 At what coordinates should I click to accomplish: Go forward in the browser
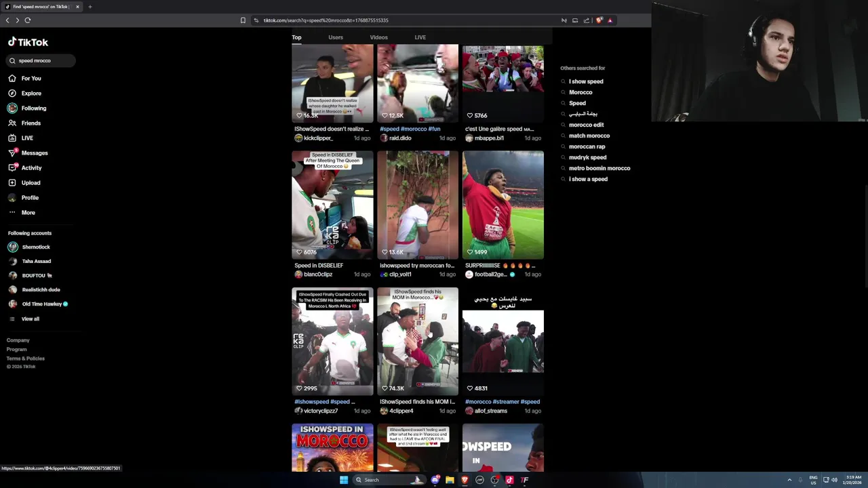18,20
